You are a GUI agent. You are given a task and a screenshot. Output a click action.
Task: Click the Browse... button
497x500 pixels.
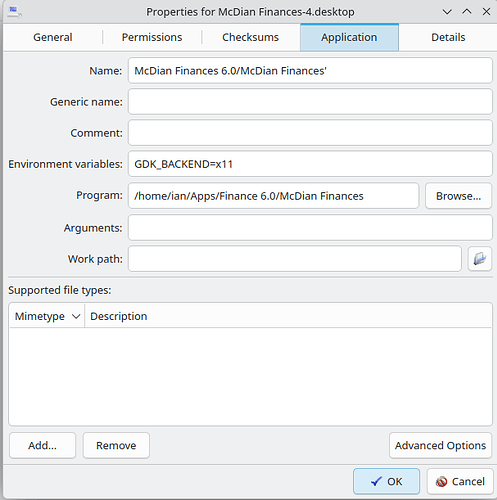tap(458, 196)
